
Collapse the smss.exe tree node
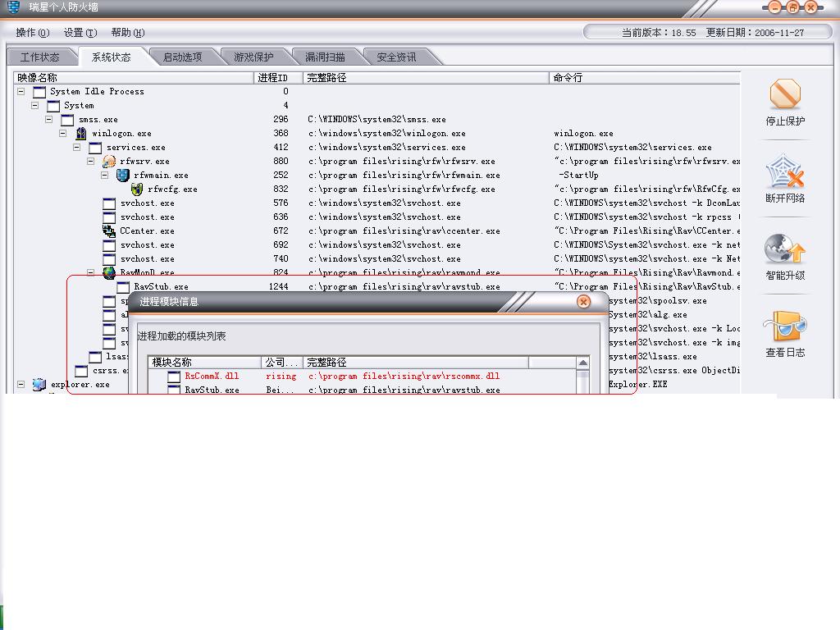tap(48, 119)
